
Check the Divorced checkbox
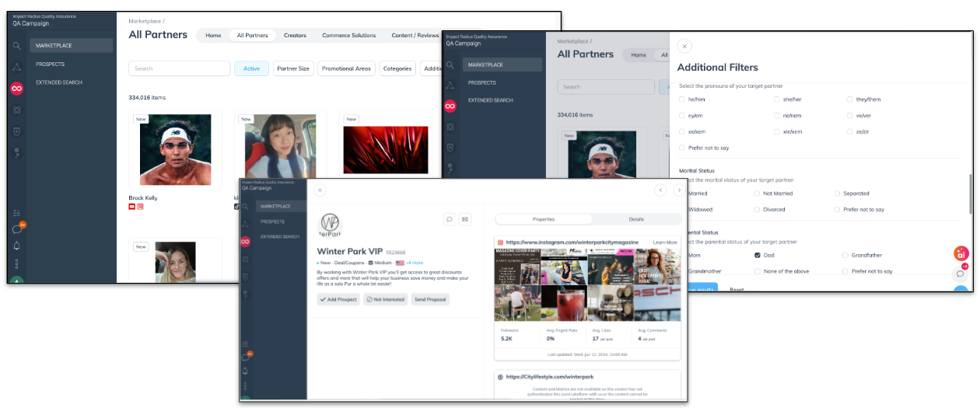(757, 209)
